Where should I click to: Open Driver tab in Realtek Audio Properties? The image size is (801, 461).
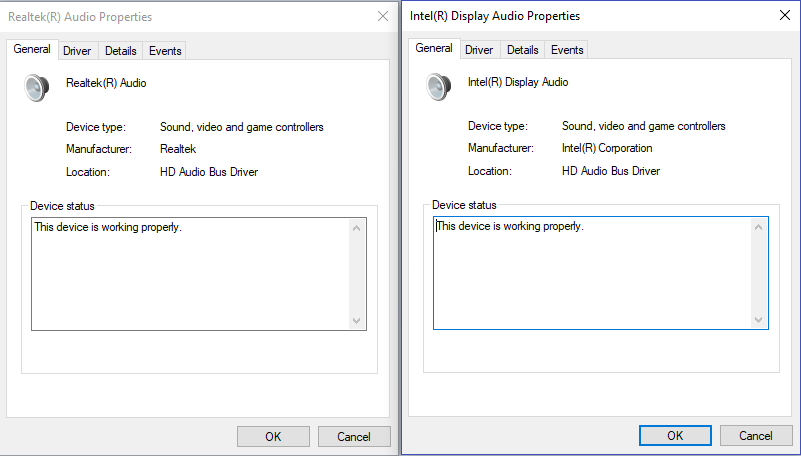coord(77,51)
